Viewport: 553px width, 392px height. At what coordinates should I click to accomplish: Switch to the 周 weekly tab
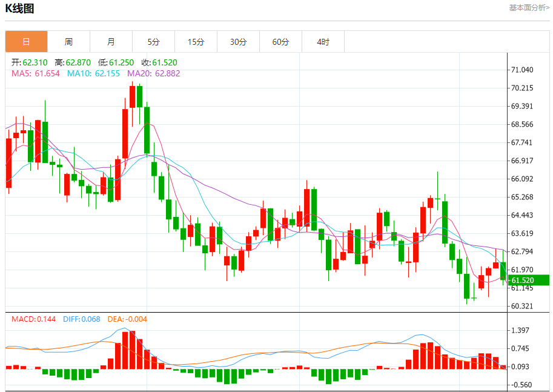[x=68, y=42]
